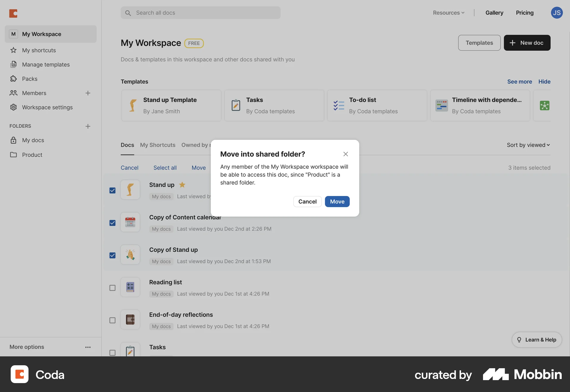This screenshot has width=570, height=392.
Task: Check the End-of-day reflections doc
Action: [112, 320]
